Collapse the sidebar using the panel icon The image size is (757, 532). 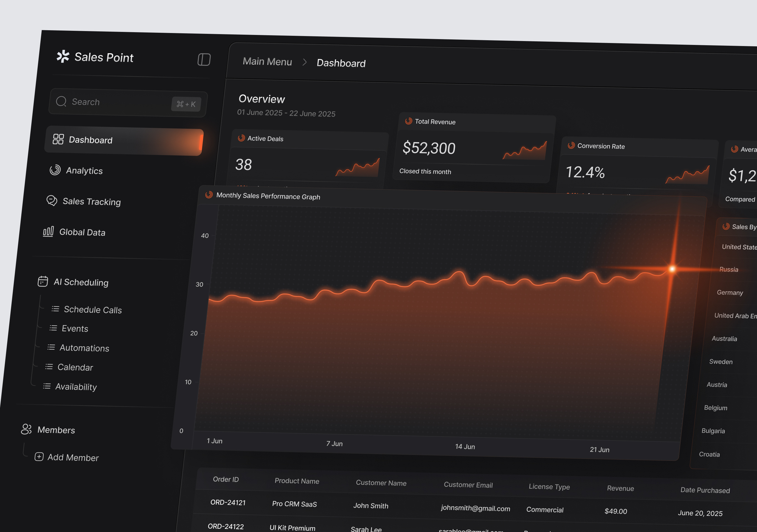click(204, 60)
